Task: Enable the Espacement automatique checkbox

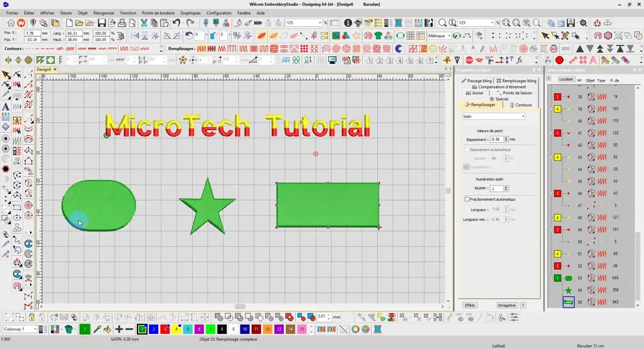Action: click(x=467, y=149)
